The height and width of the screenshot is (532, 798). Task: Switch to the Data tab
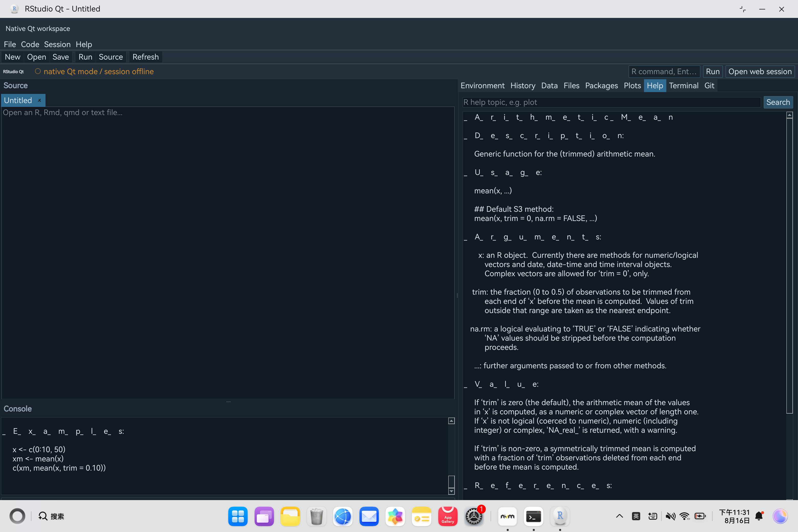[x=549, y=85]
